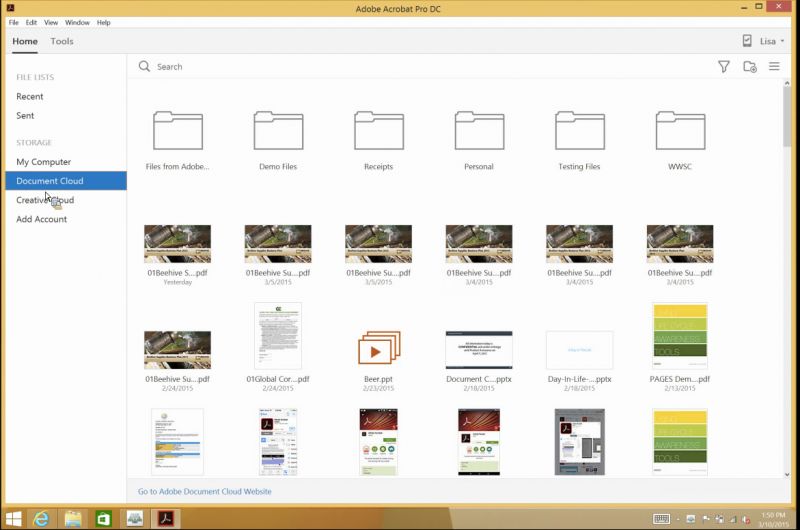Open File Explorer from the taskbar

coord(73,518)
